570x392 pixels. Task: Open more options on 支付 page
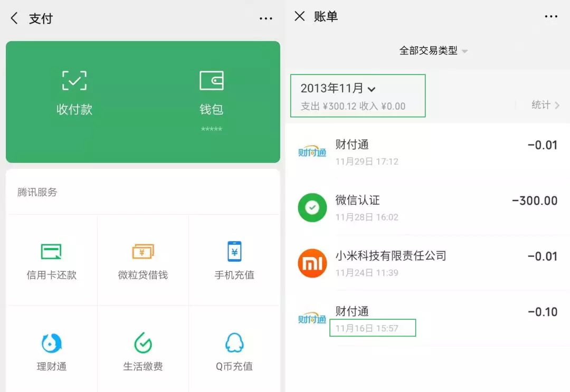(265, 18)
